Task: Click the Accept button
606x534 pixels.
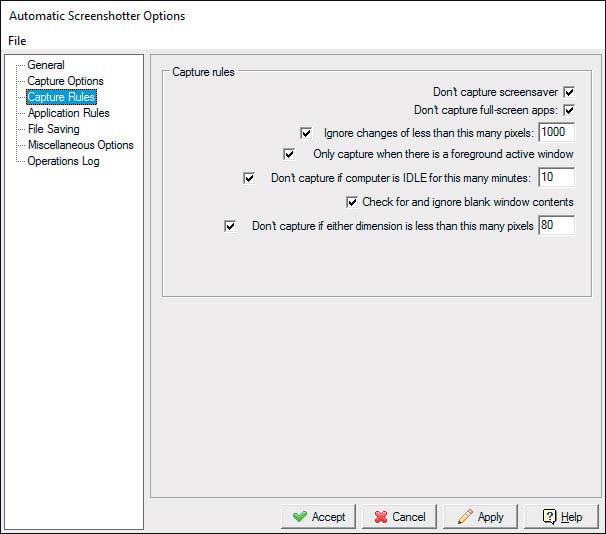Action: [x=318, y=517]
